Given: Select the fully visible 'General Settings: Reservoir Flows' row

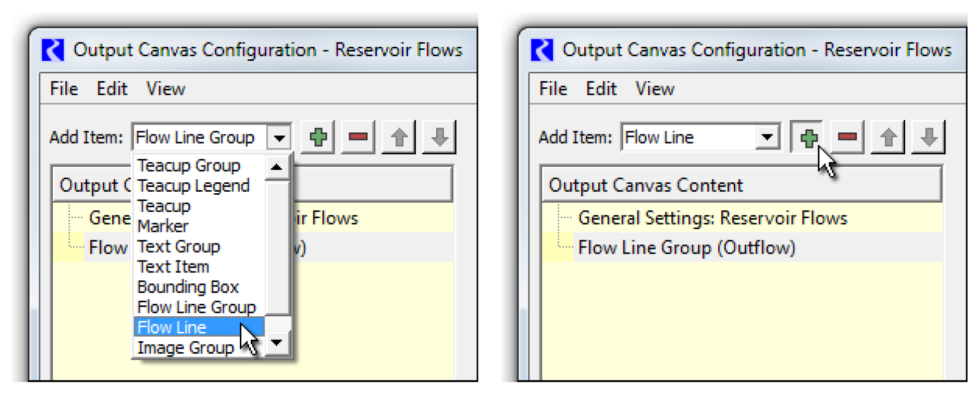Looking at the screenshot, I should pyautogui.click(x=712, y=218).
